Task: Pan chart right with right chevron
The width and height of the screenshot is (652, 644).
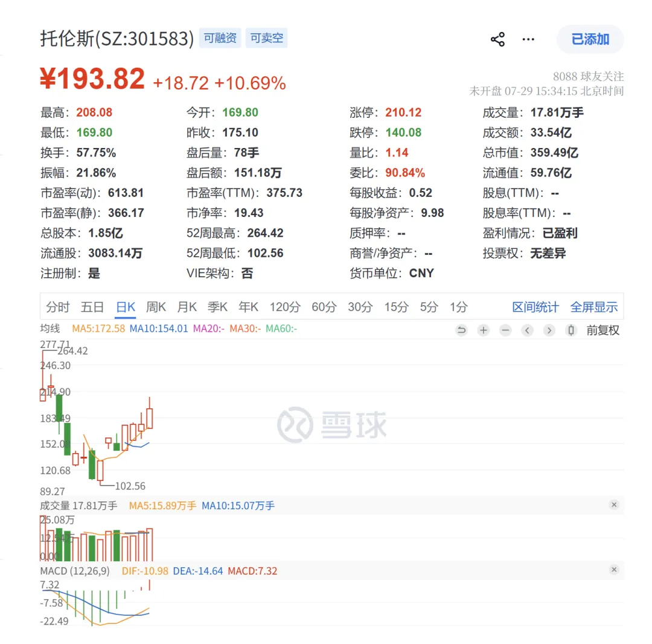Action: [x=549, y=330]
